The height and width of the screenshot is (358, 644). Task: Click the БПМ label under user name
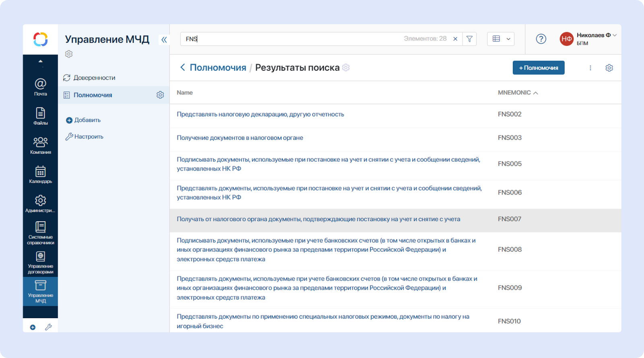tap(582, 43)
